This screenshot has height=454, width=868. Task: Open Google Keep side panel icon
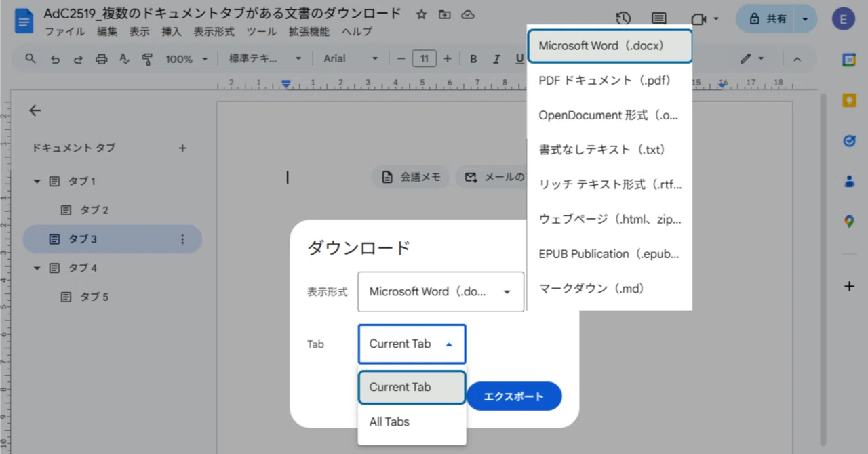849,100
